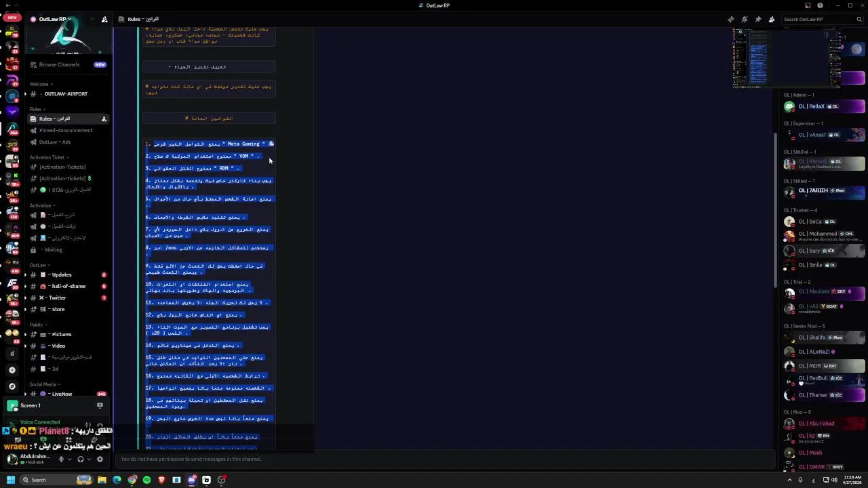Open Direct Messages home with NEW badge

pos(12,18)
